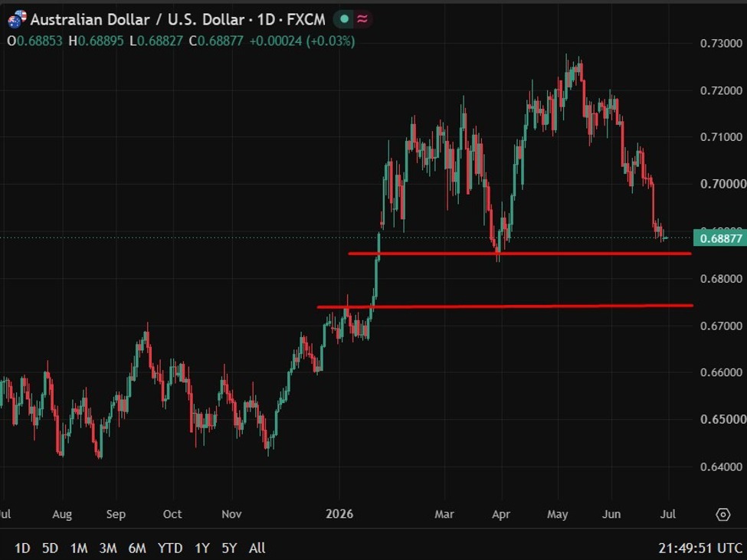Viewport: 747px width, 560px height.
Task: Click the 2026 label on time axis
Action: [x=339, y=514]
